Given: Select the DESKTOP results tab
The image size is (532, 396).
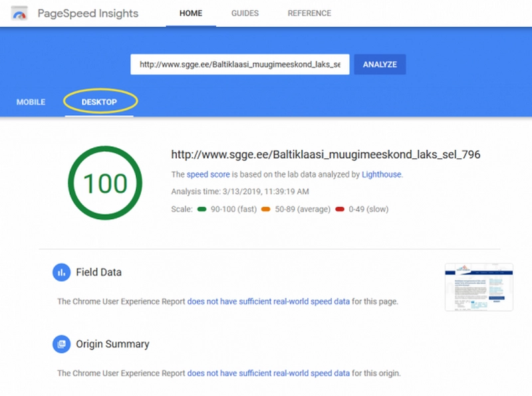Looking at the screenshot, I should [x=99, y=102].
